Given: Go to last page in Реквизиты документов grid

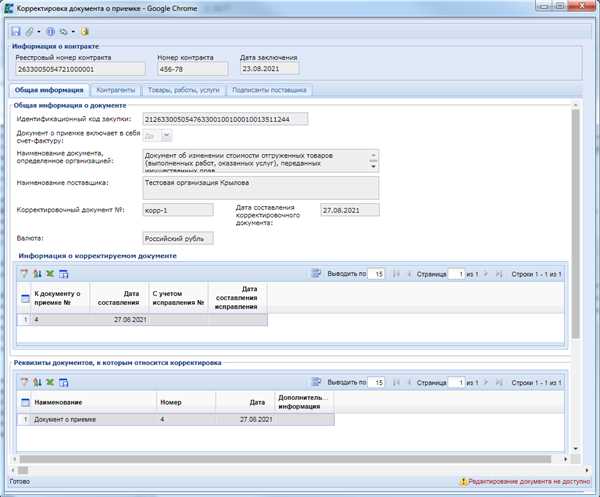Looking at the screenshot, I should coord(499,383).
